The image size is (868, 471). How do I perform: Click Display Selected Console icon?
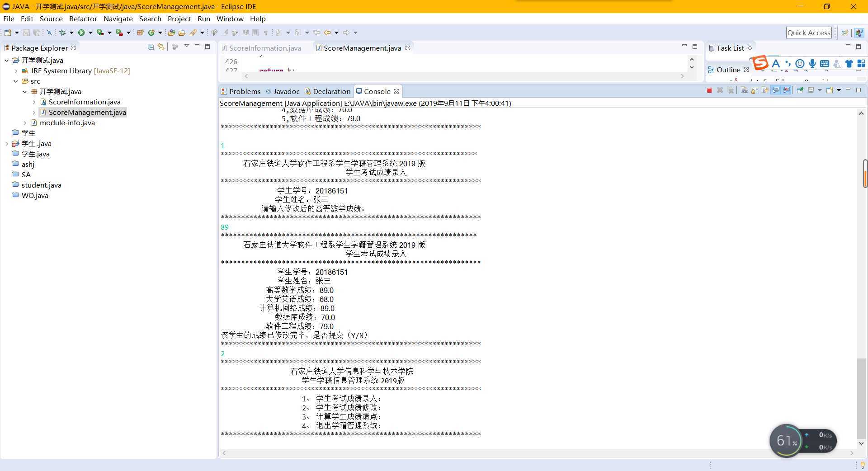pos(811,90)
